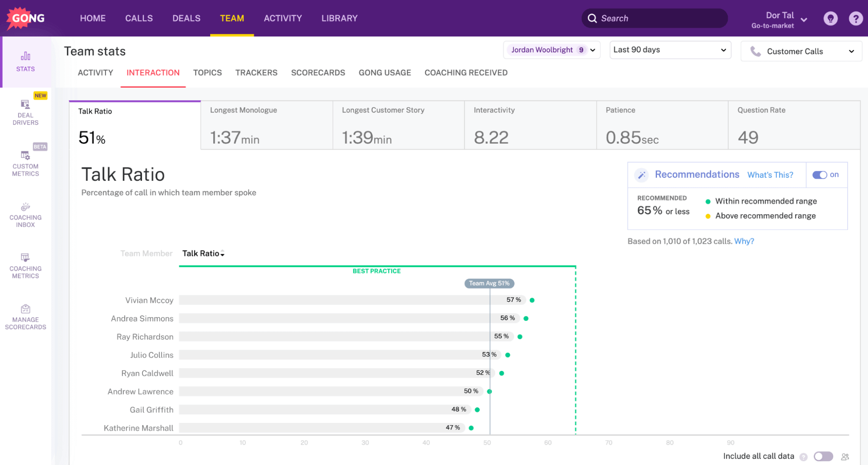Enable the Include all call data toggle

823,456
